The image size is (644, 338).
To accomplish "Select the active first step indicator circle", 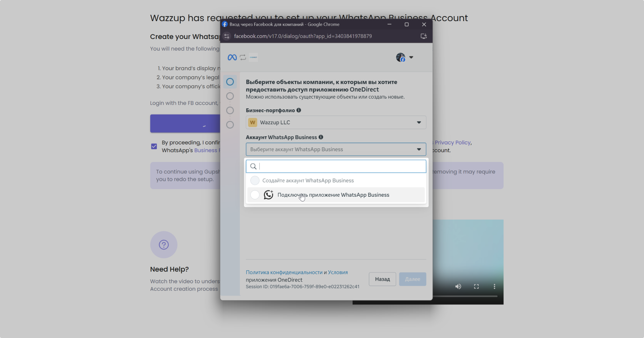I will (230, 82).
